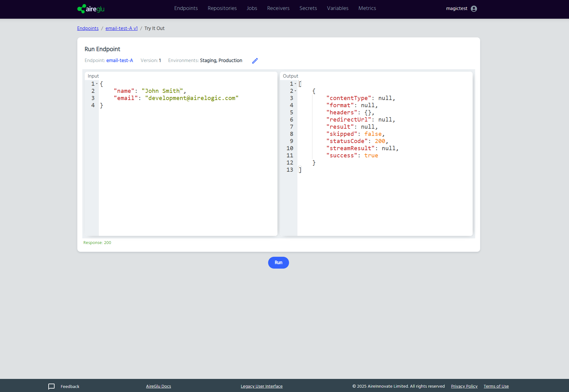Click the "redirectUrl" key in Output
This screenshot has height=392, width=569.
click(349, 120)
